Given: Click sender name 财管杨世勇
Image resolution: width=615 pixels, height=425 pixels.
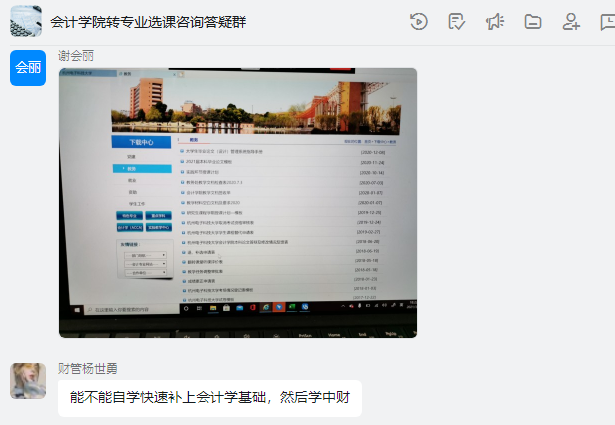Looking at the screenshot, I should click(94, 368).
